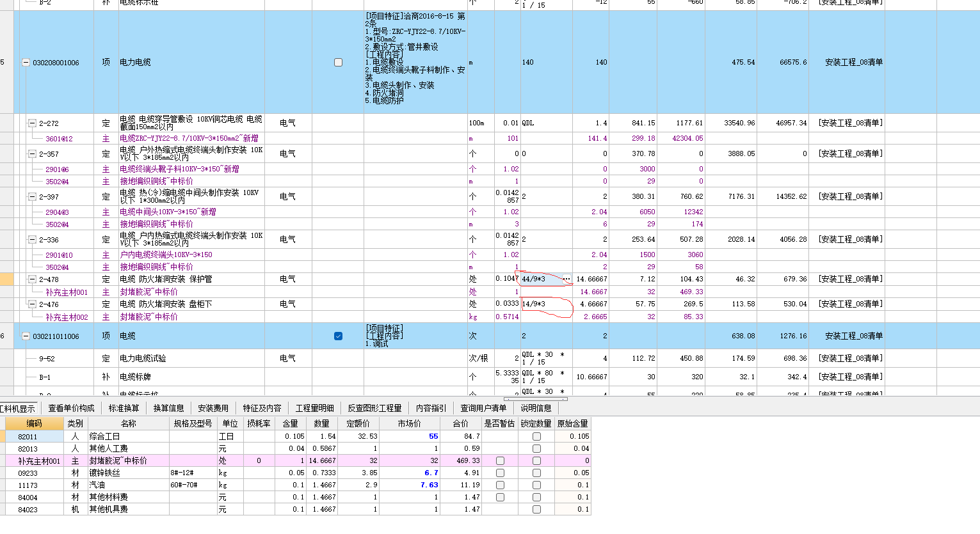Click the 编码 column header in the lower table
This screenshot has width=980, height=534.
35,423
